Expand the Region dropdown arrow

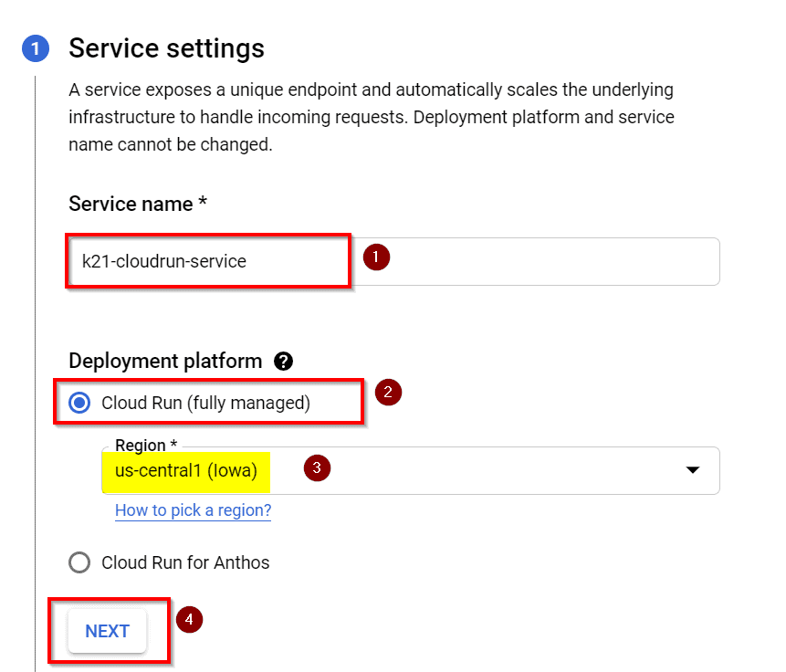pos(693,470)
